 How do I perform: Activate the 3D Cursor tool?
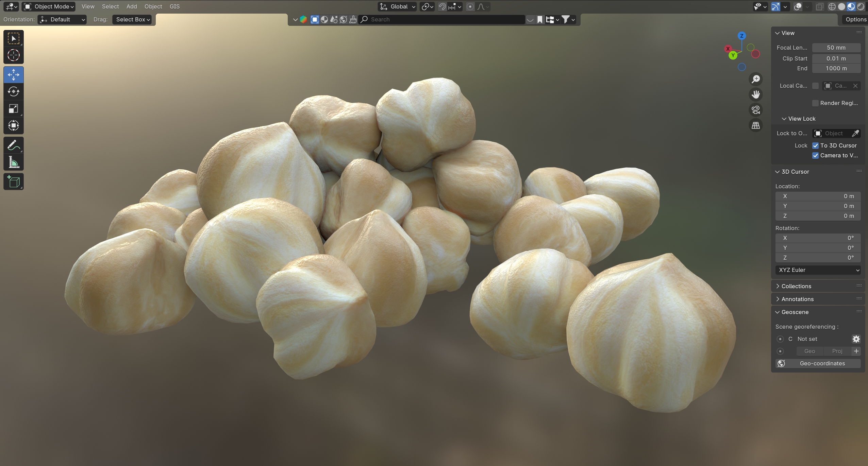(14, 55)
